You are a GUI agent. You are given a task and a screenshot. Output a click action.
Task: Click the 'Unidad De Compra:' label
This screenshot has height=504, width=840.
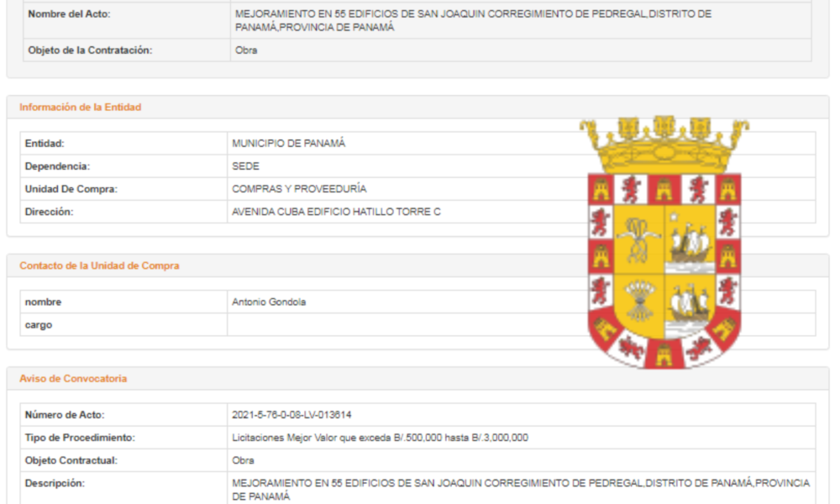tap(71, 189)
